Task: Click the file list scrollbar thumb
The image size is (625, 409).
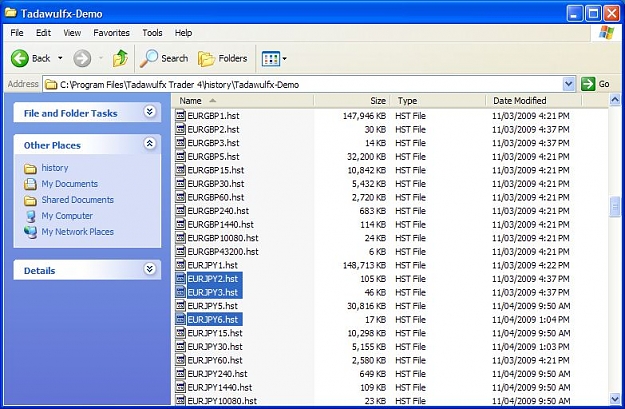Action: (x=615, y=207)
